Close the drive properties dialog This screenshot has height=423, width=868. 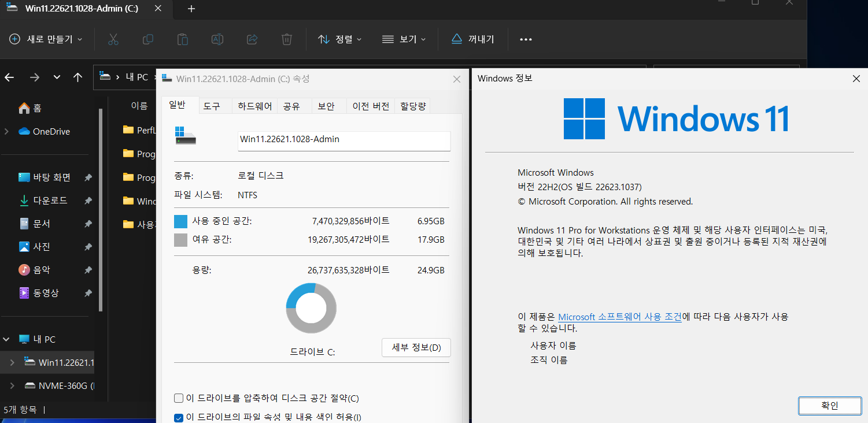coord(457,79)
